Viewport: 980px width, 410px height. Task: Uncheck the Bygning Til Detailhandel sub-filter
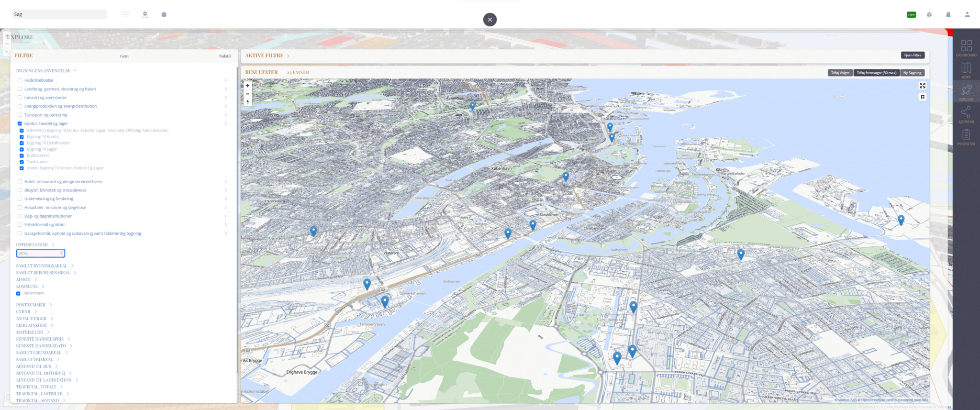click(22, 143)
